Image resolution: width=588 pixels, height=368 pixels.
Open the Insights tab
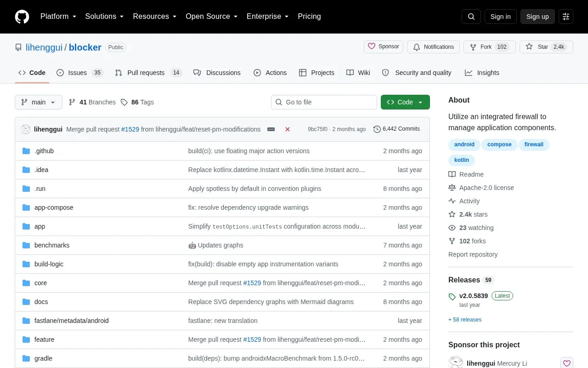point(482,73)
